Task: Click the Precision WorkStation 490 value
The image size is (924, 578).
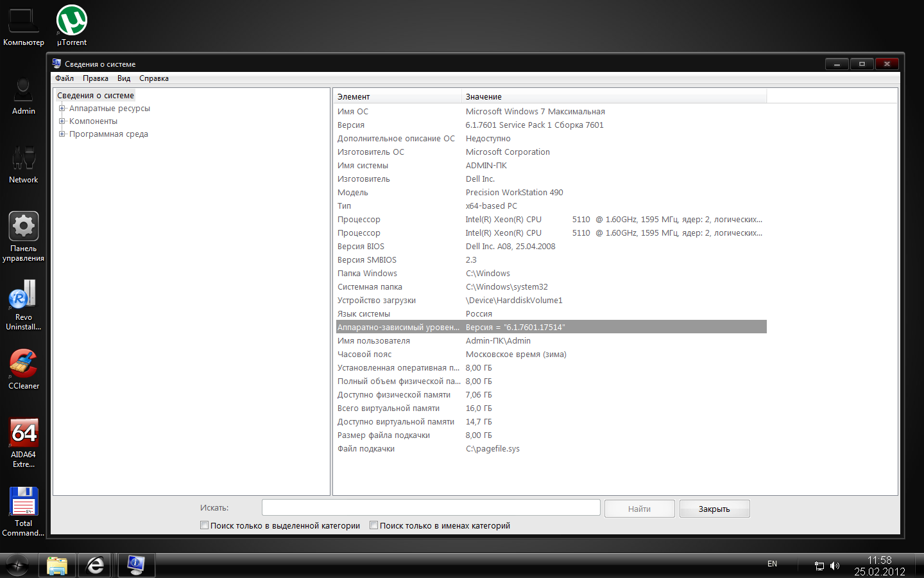Action: 515,192
